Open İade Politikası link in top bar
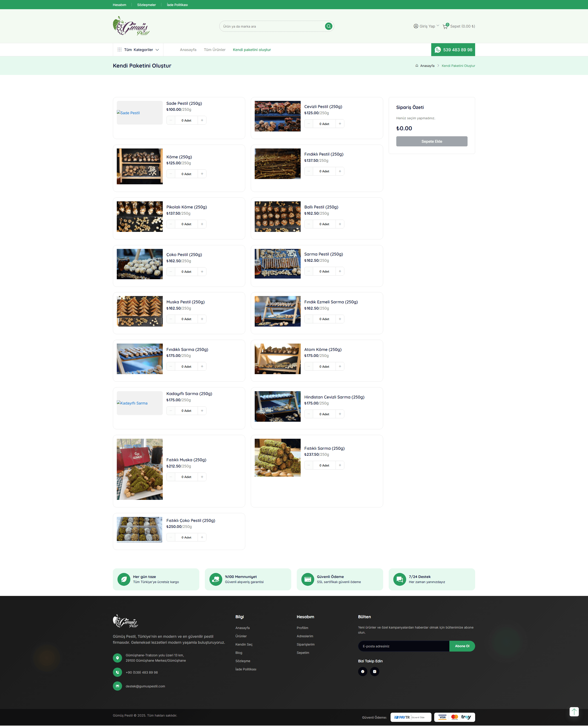588x726 pixels. pyautogui.click(x=177, y=5)
